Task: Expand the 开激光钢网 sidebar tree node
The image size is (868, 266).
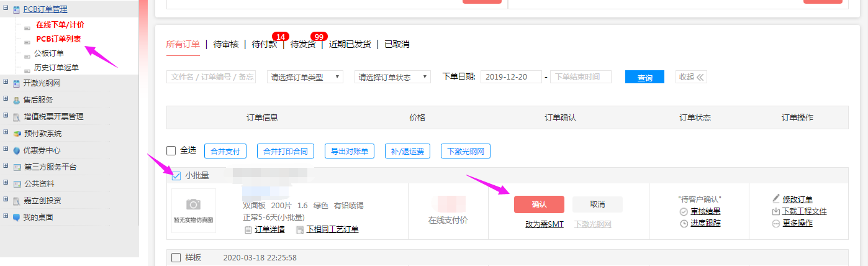Action: pos(6,83)
